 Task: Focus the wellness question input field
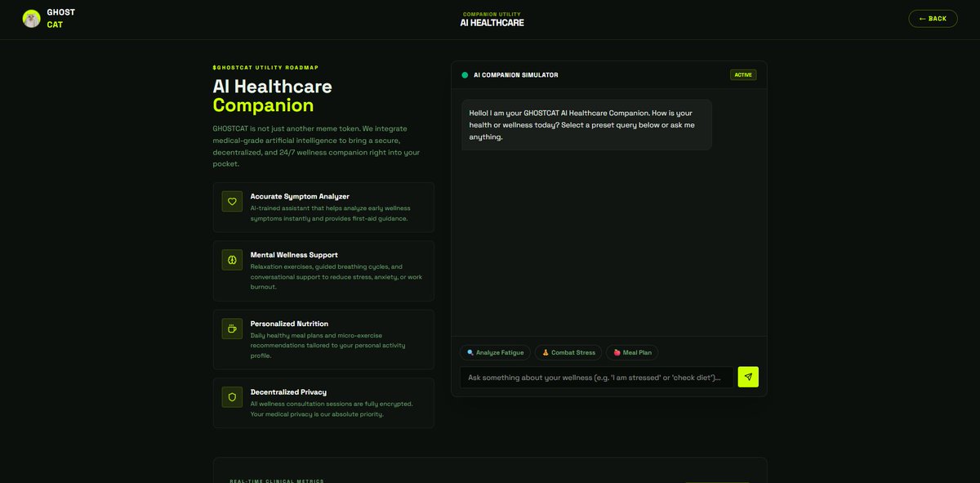(x=597, y=377)
